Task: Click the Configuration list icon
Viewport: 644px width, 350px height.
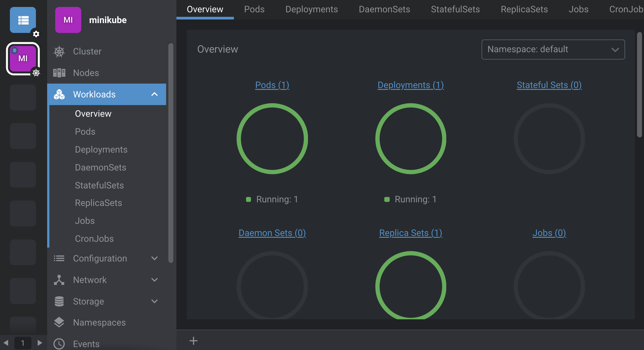Action: pyautogui.click(x=59, y=258)
